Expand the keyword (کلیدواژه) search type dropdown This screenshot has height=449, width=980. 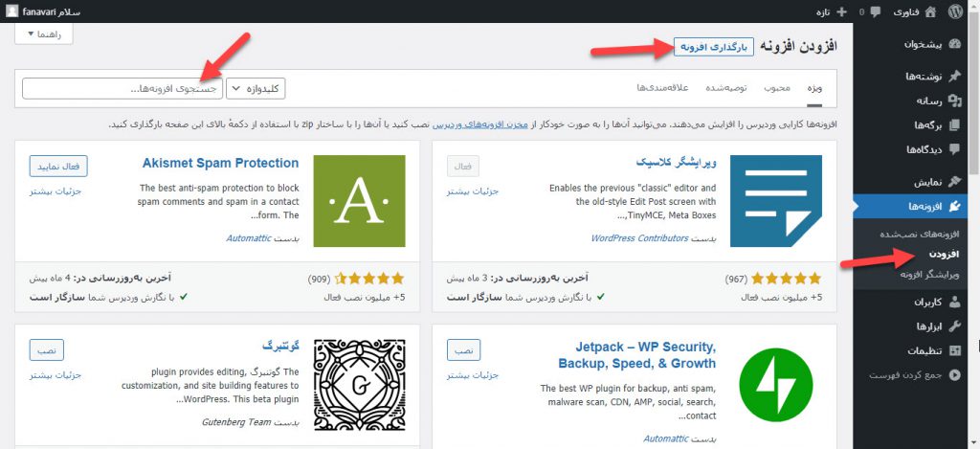256,88
